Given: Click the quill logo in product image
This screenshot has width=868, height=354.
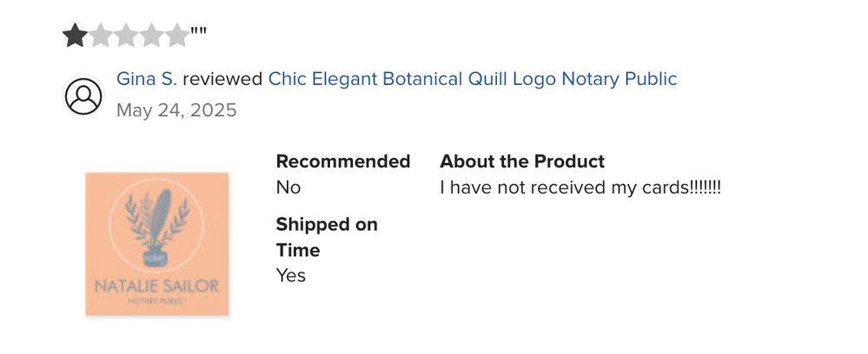Looking at the screenshot, I should pyautogui.click(x=156, y=226).
